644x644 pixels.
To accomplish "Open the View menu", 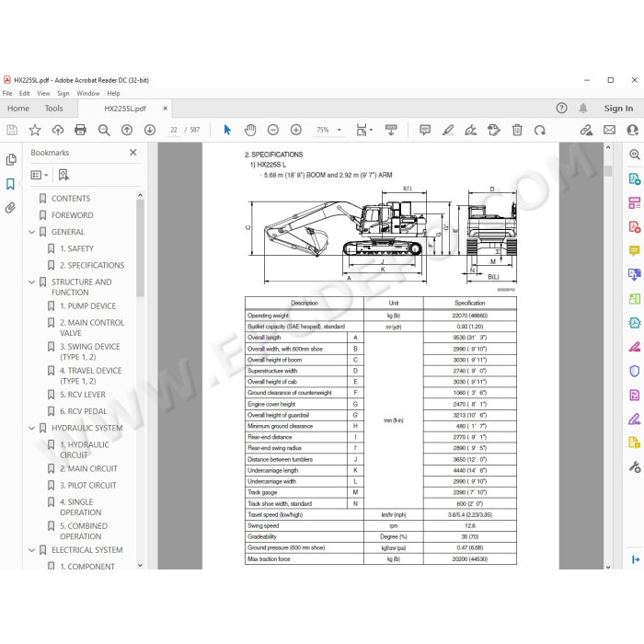I will coord(43,94).
